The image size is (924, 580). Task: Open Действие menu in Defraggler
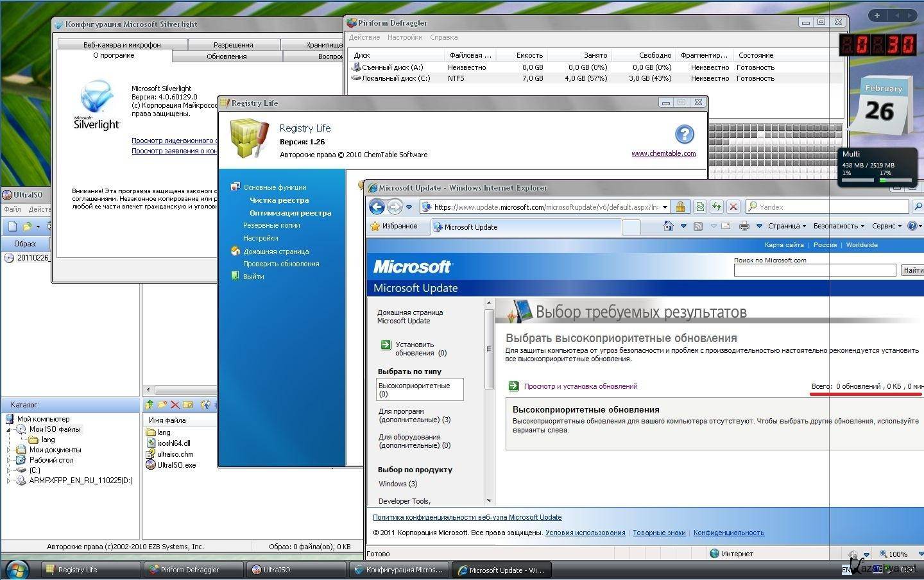(x=364, y=37)
